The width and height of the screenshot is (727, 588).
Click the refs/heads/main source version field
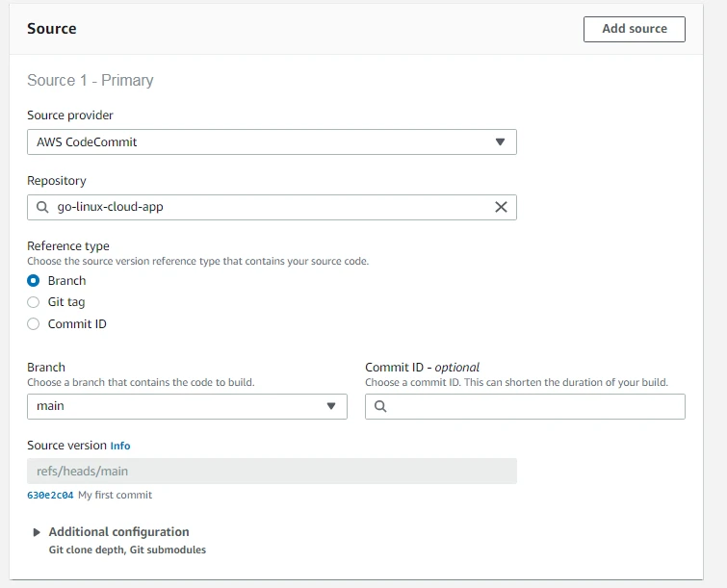(x=272, y=471)
